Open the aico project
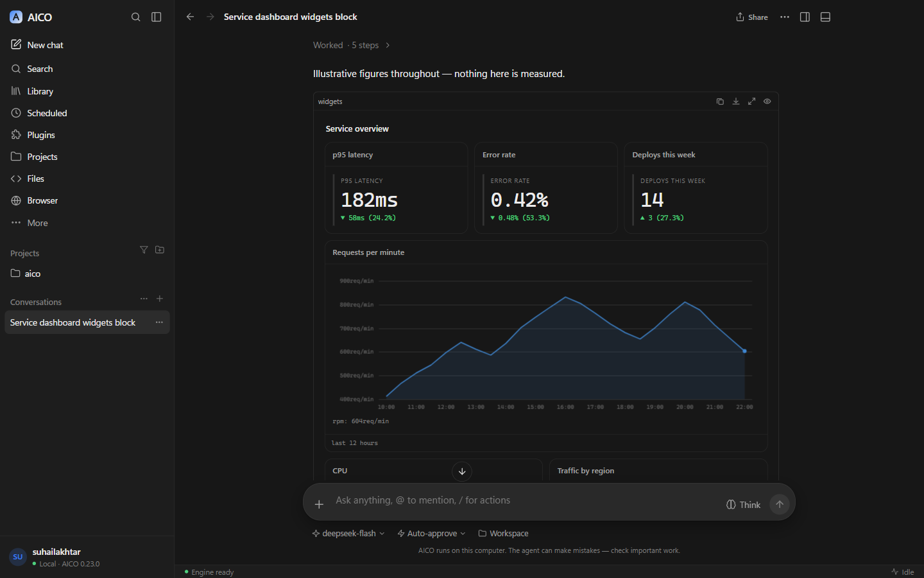Viewport: 924px width, 578px height. [87, 274]
